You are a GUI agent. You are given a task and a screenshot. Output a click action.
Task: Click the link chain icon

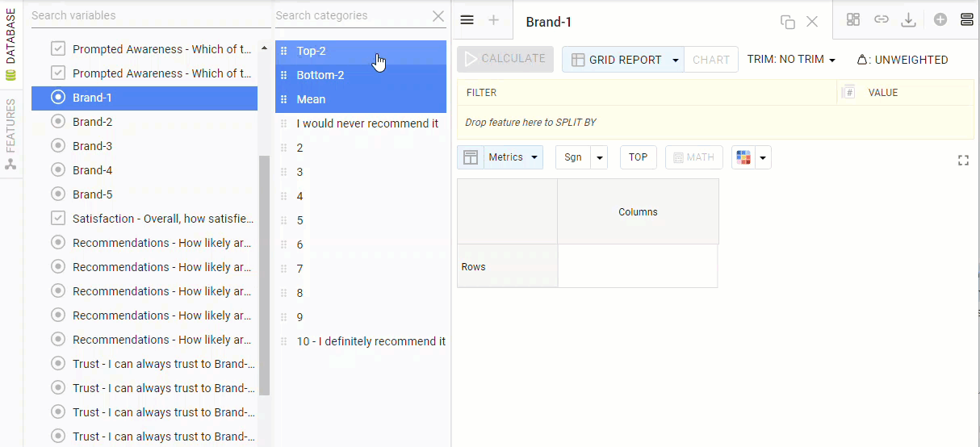882,20
